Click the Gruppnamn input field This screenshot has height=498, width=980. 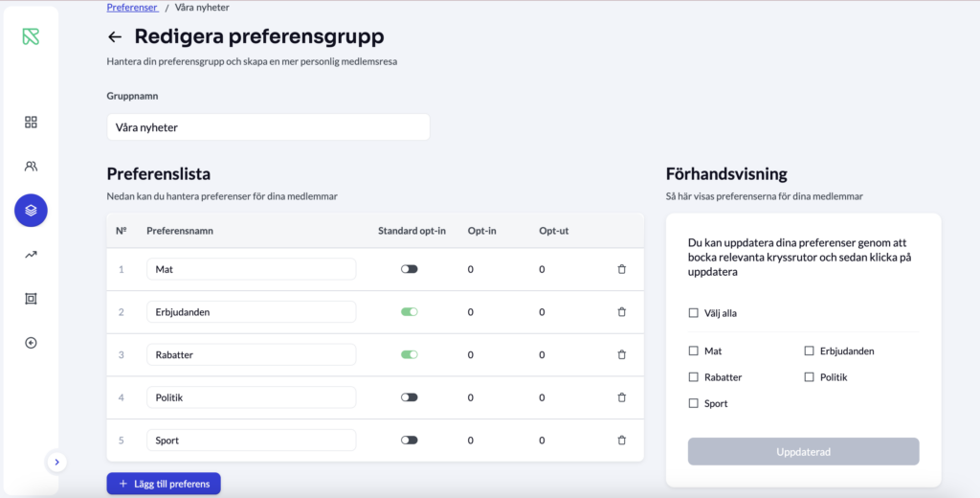pyautogui.click(x=268, y=127)
